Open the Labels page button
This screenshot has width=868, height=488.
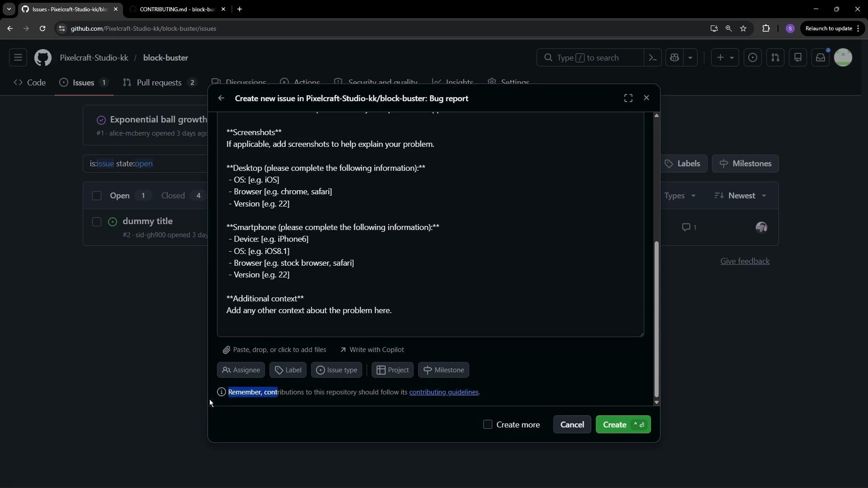click(x=682, y=164)
